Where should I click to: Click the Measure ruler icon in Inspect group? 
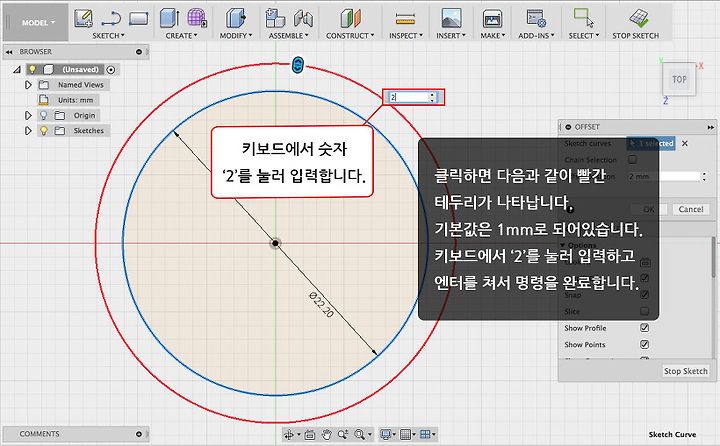point(405,19)
